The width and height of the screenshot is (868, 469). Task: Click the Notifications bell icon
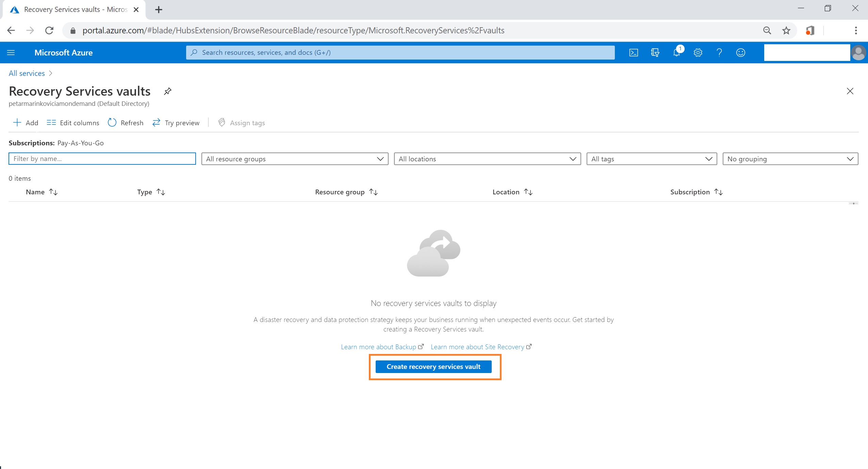pos(676,52)
